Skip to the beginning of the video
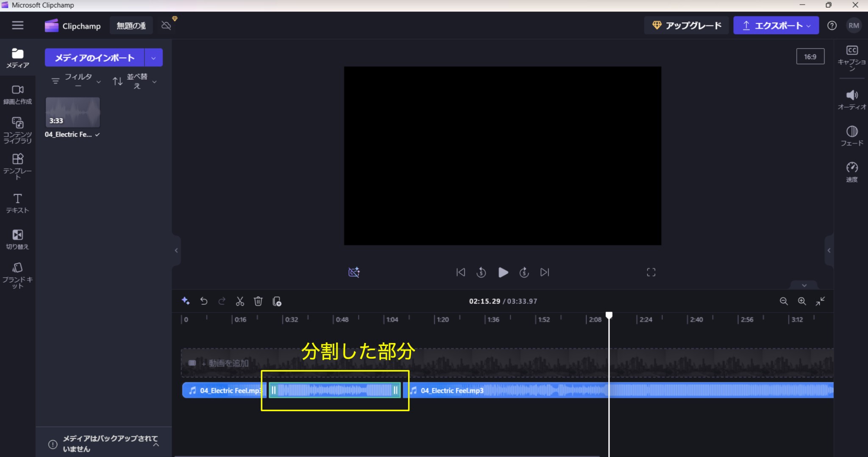The height and width of the screenshot is (457, 868). [461, 272]
